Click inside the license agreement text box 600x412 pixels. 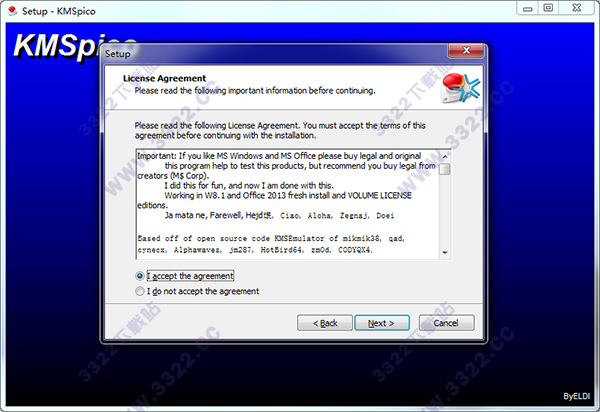287,204
